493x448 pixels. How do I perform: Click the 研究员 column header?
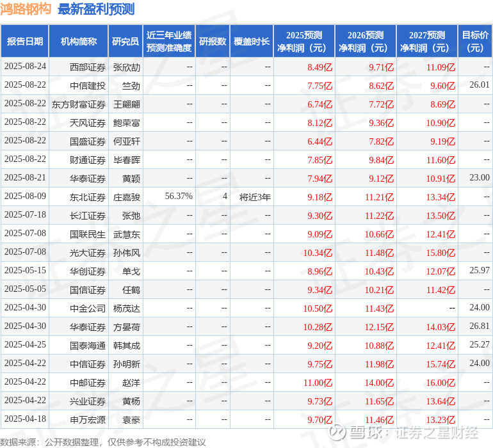pyautogui.click(x=125, y=42)
